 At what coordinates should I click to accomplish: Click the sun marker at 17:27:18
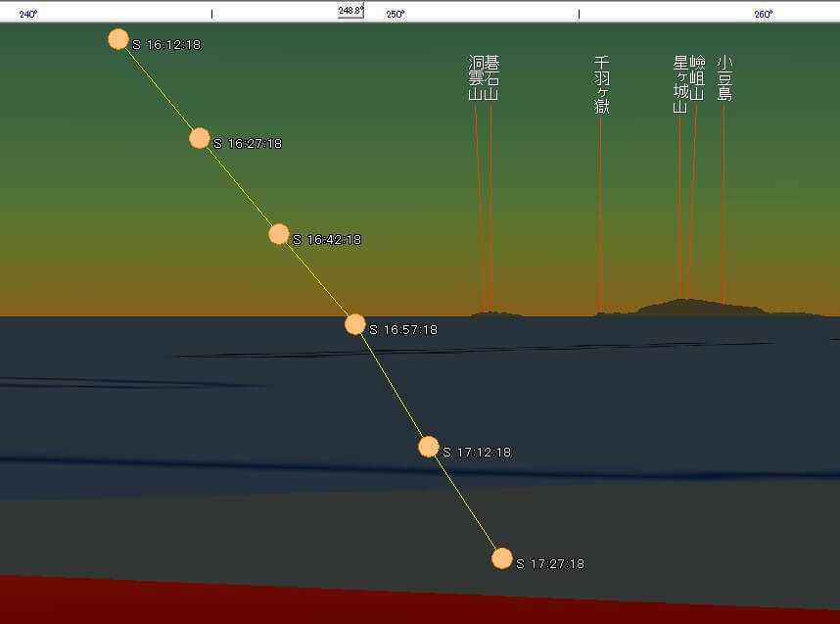click(501, 558)
